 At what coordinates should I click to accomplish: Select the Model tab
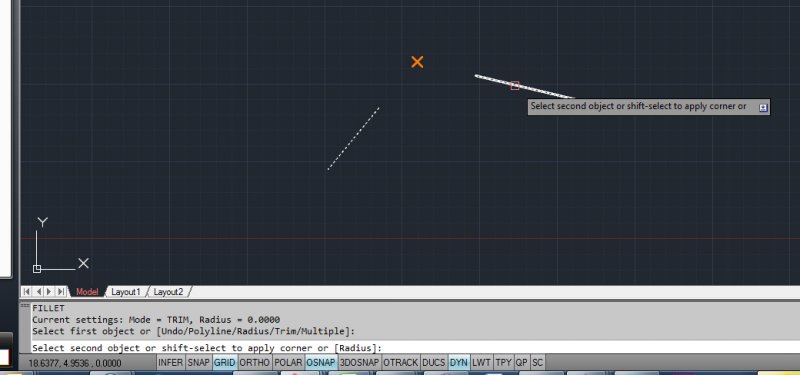point(87,292)
